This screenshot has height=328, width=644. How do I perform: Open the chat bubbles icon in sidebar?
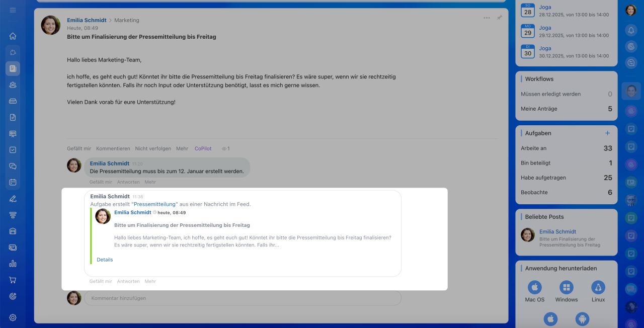coord(13,166)
